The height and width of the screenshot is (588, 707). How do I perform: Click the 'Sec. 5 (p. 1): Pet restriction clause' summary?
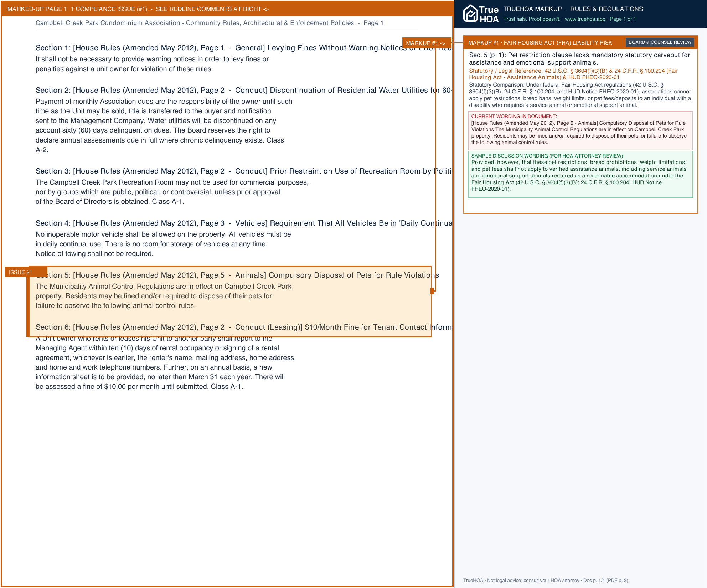[579, 58]
